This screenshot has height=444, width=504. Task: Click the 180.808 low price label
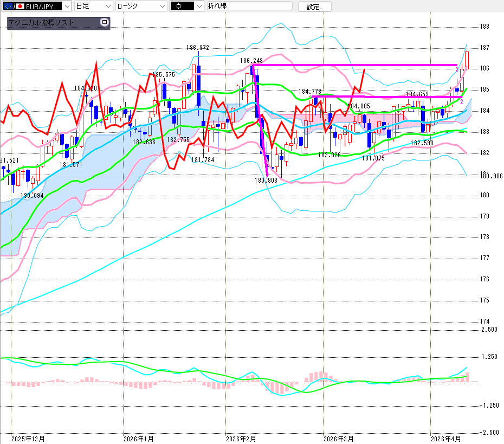click(x=266, y=179)
